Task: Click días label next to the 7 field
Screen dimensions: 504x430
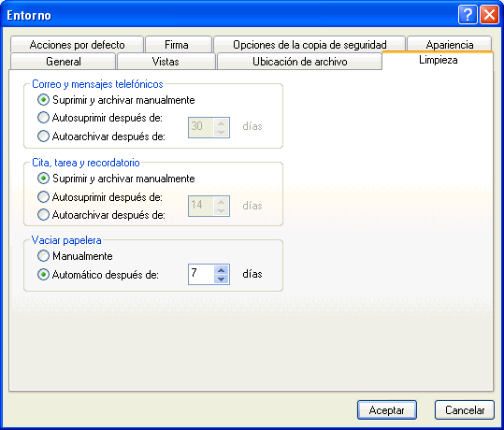Action: click(252, 274)
